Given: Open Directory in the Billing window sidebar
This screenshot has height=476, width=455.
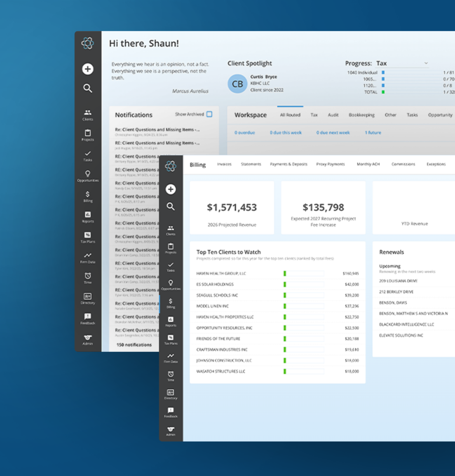Looking at the screenshot, I should (171, 394).
